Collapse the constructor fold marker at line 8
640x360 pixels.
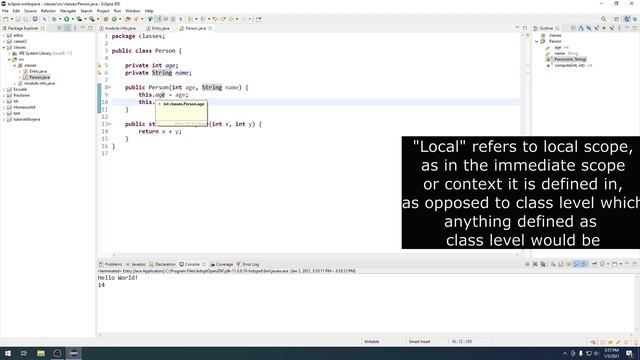(109, 87)
